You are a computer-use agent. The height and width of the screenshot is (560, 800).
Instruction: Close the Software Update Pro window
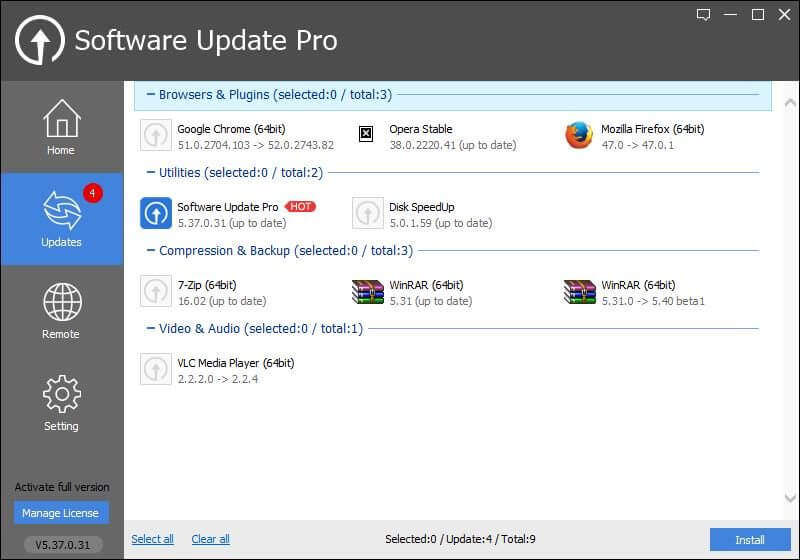point(785,15)
